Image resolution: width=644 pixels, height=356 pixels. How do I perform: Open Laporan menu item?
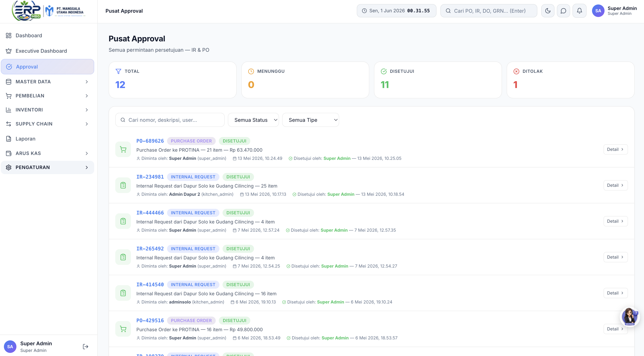pyautogui.click(x=47, y=139)
